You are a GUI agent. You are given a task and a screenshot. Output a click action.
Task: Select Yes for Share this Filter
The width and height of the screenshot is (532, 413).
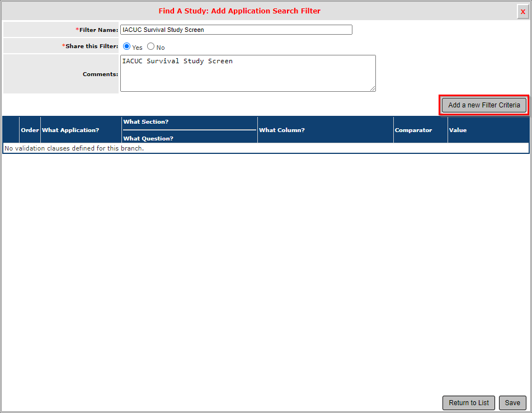click(x=126, y=46)
